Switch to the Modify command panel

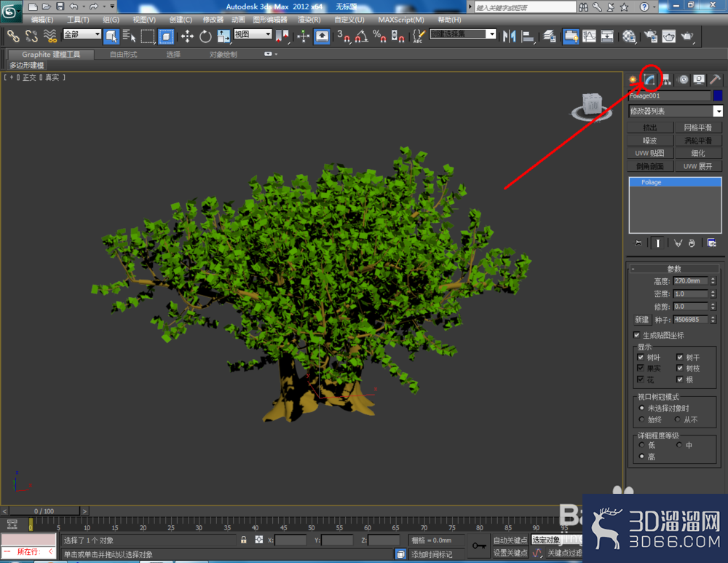click(x=649, y=79)
